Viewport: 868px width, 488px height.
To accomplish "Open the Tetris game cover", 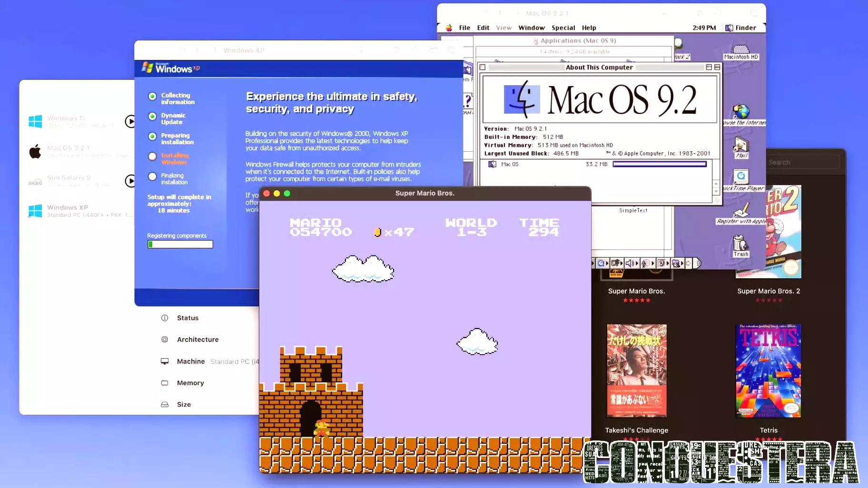I will pyautogui.click(x=769, y=371).
